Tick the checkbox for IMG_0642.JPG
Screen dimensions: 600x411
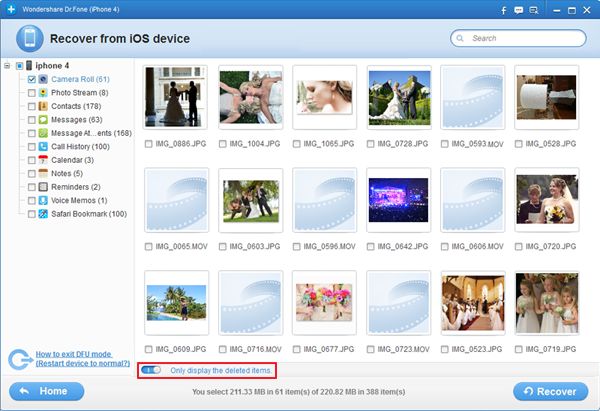(x=370, y=246)
